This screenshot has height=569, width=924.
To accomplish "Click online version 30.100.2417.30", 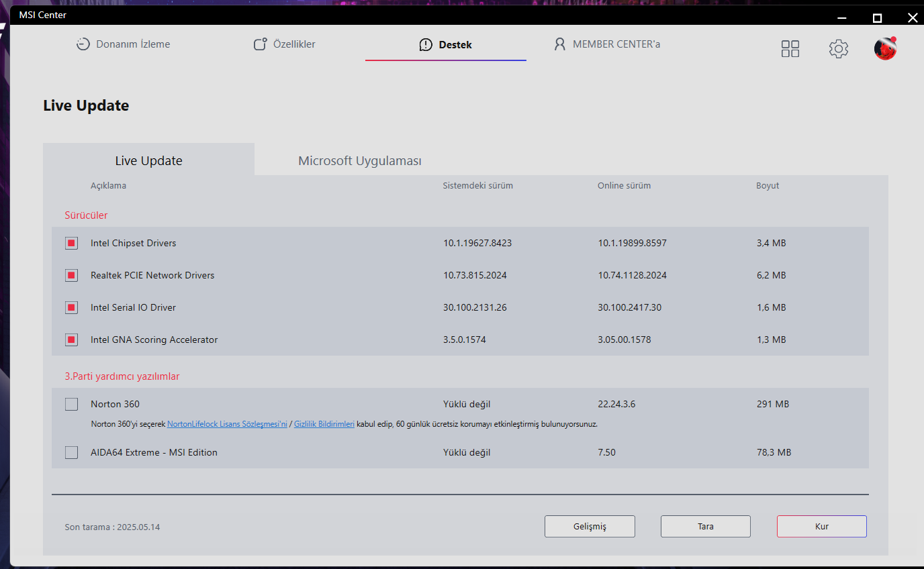I will 629,307.
